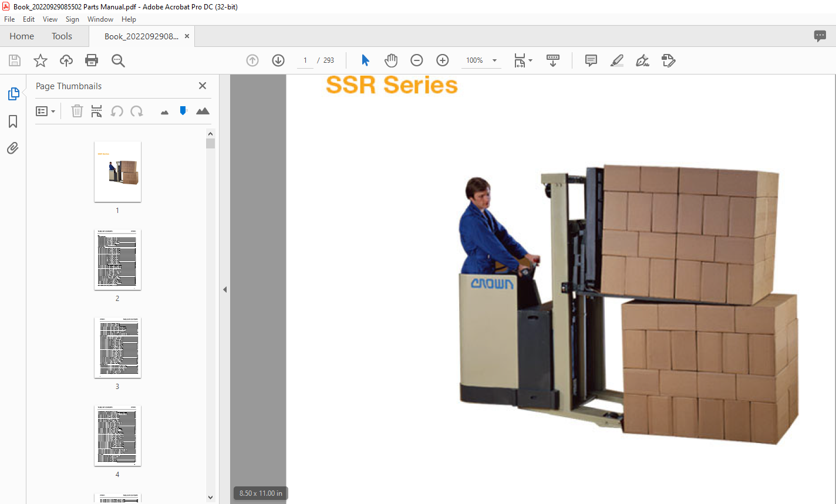The width and height of the screenshot is (836, 504).
Task: Select page 2 thumbnail
Action: click(117, 259)
